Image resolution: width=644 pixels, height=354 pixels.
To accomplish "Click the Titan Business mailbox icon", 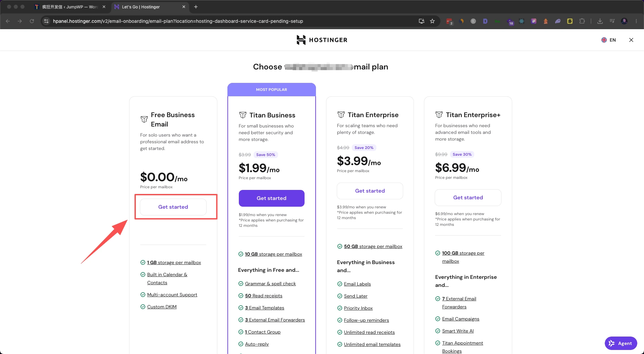I will pos(243,115).
